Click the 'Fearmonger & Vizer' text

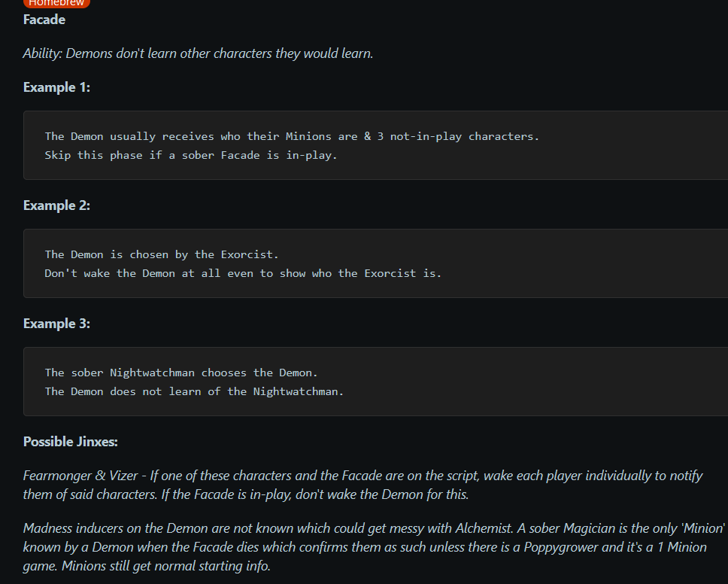[x=80, y=476]
